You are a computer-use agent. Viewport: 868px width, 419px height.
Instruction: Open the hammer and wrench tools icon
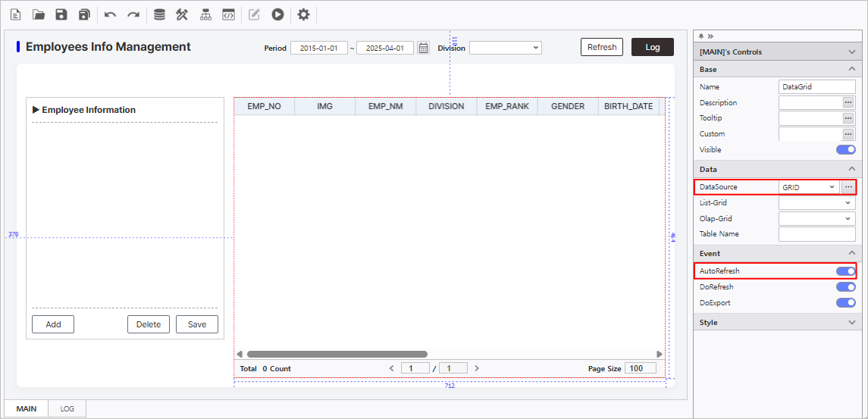[182, 15]
